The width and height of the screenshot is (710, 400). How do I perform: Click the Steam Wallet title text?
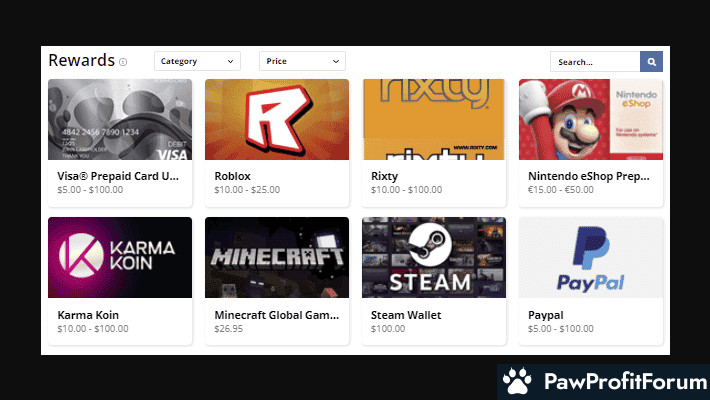click(406, 315)
